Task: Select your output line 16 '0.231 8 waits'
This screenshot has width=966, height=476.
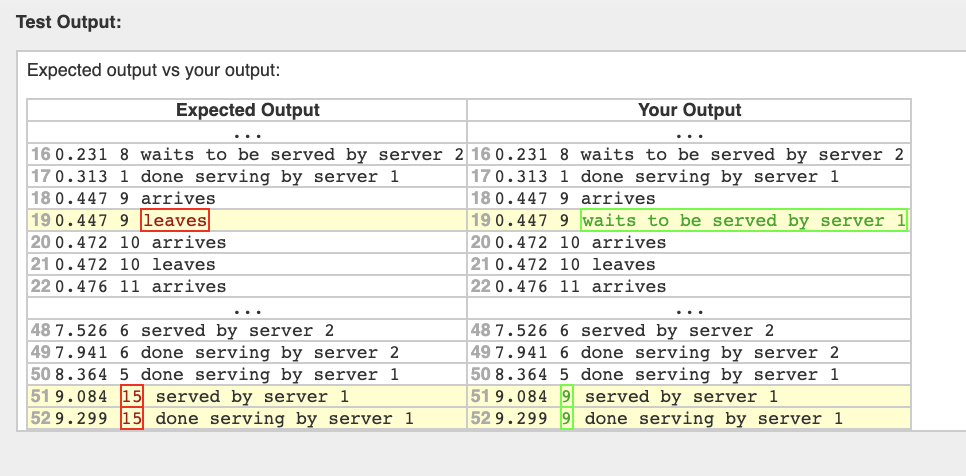Action: click(689, 155)
